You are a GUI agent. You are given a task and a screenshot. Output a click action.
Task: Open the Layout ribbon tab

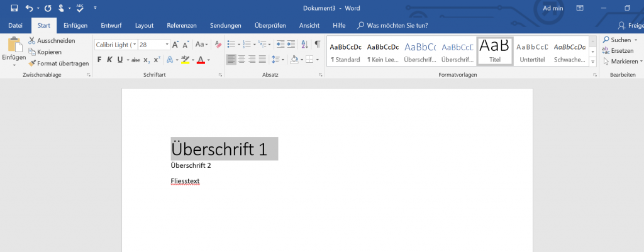point(144,26)
